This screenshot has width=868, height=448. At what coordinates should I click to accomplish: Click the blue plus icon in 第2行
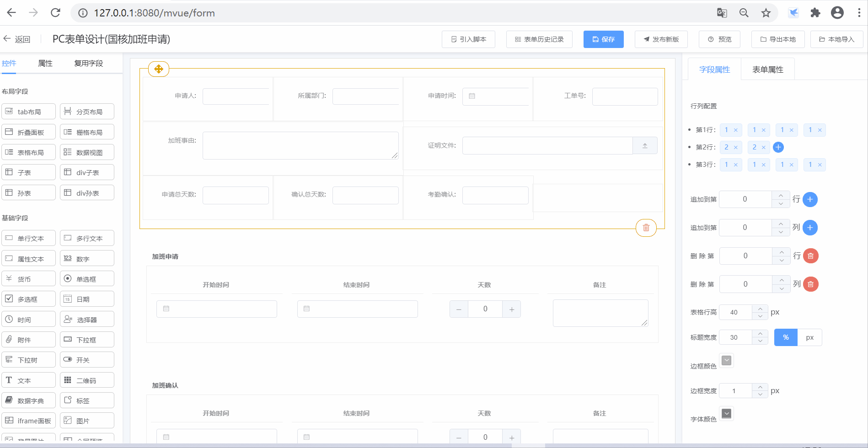click(778, 147)
